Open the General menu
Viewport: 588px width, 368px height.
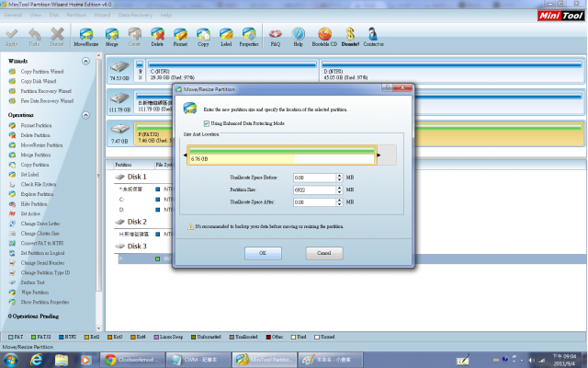tap(13, 15)
